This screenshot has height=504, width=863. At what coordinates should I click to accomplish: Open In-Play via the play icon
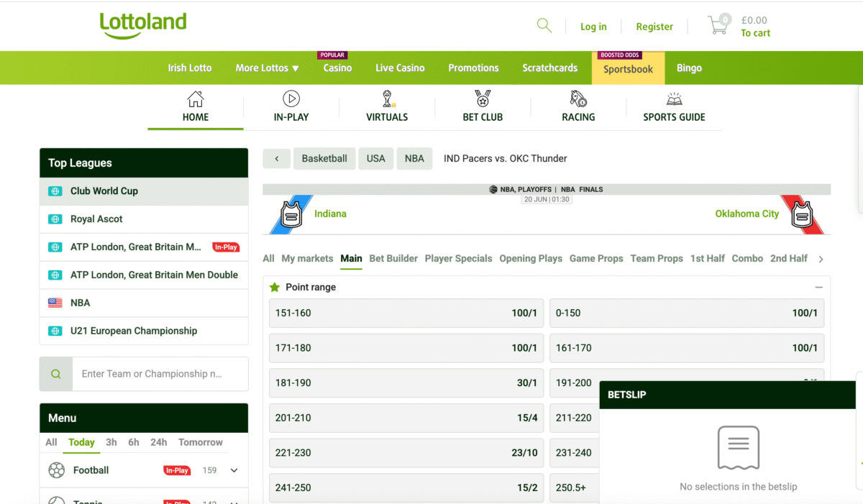coord(291,98)
